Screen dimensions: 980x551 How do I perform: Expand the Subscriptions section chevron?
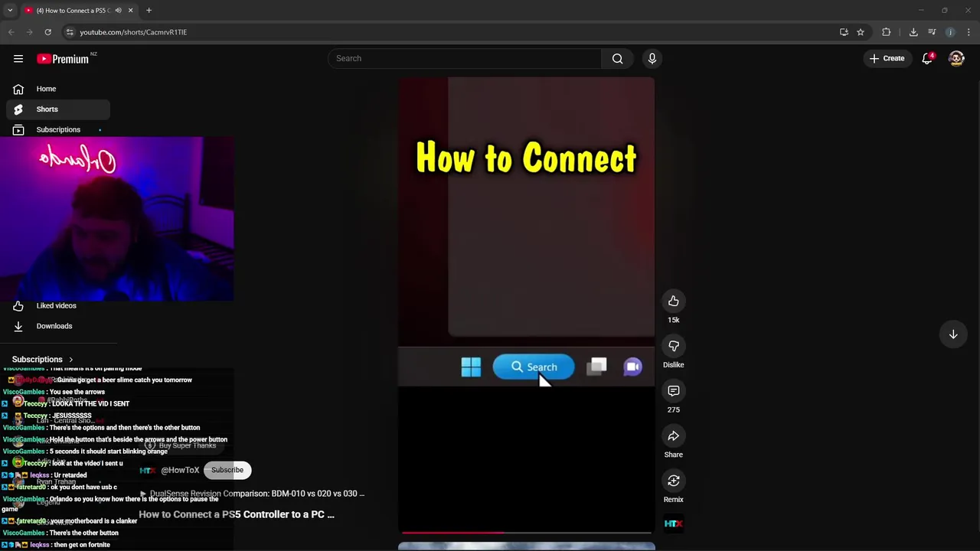click(70, 360)
